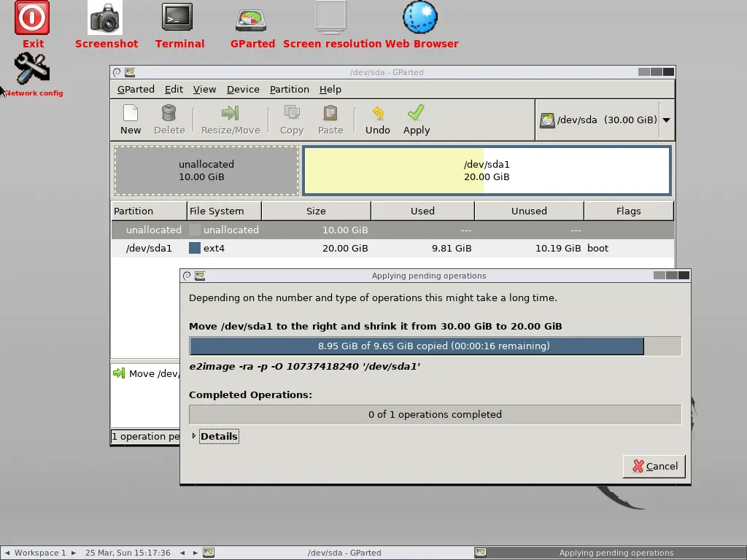Open the Device menu
Image resolution: width=747 pixels, height=560 pixels.
click(243, 90)
